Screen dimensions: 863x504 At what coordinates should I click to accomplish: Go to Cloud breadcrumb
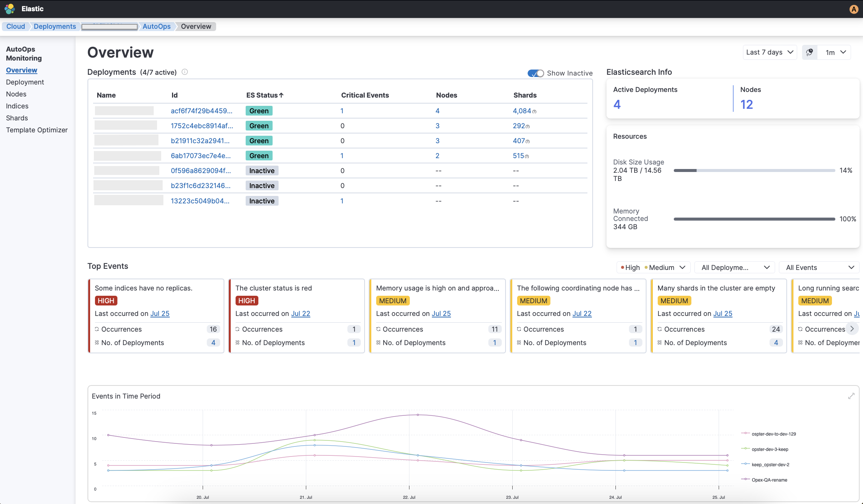coord(16,26)
